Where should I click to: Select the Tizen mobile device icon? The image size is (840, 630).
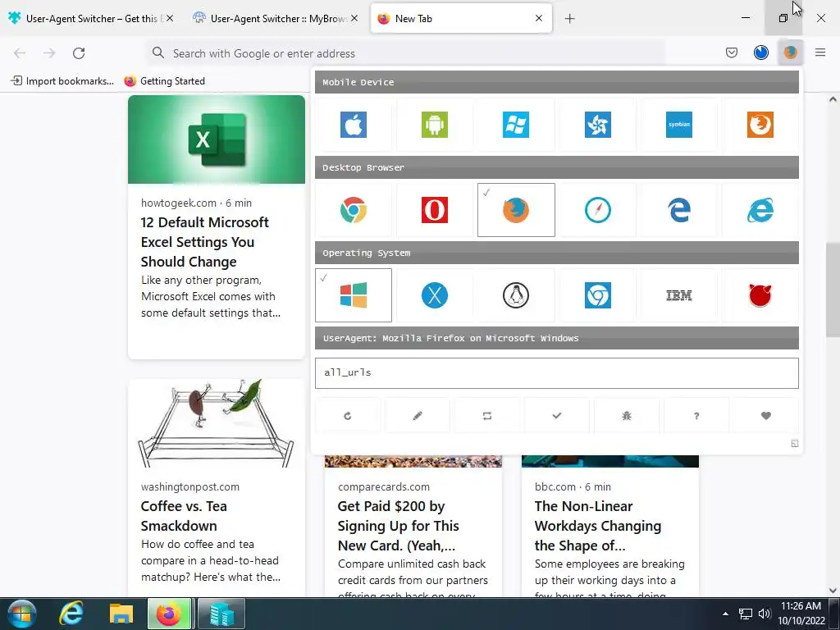598,125
